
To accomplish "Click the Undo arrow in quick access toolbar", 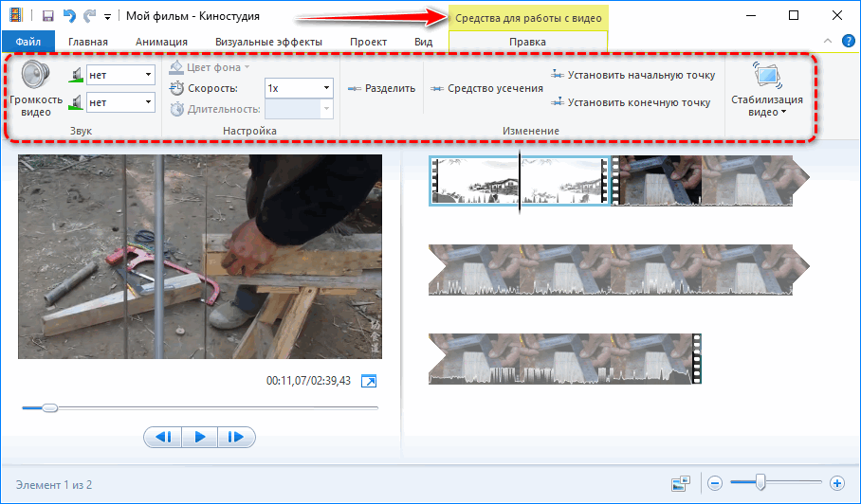I will (67, 16).
